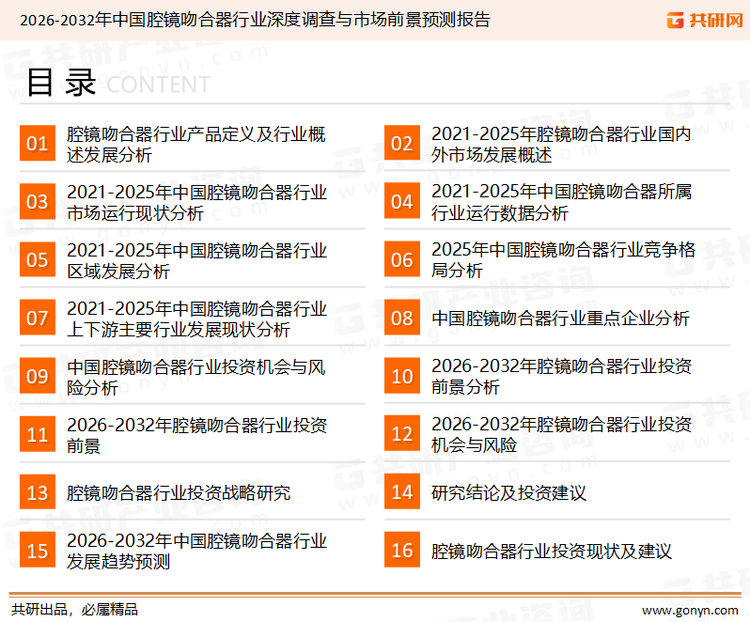Click the orange 13 number box
The width and height of the screenshot is (750, 622).
coord(37,492)
